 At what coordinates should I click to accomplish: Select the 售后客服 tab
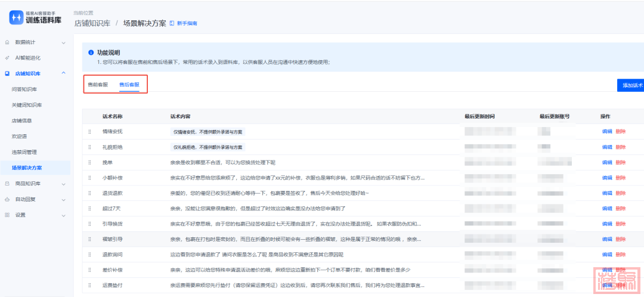(129, 85)
